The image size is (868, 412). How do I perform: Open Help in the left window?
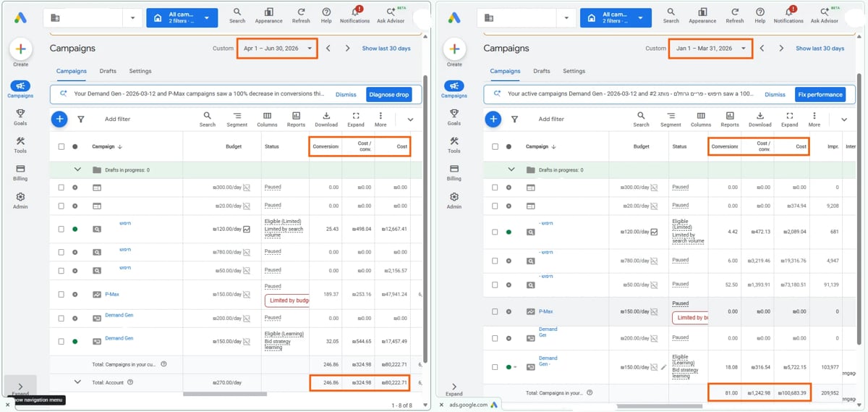(x=326, y=15)
